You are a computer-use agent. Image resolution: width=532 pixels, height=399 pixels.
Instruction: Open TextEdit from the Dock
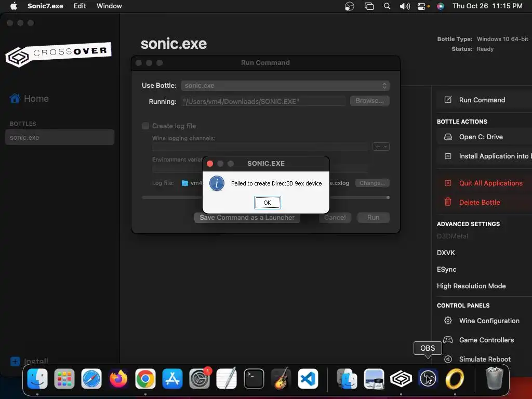coord(227,379)
